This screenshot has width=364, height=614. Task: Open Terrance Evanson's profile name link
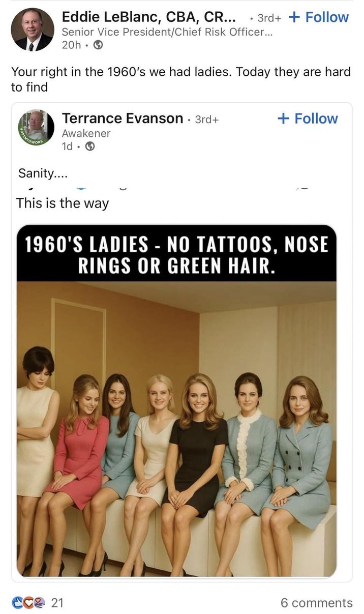point(123,118)
